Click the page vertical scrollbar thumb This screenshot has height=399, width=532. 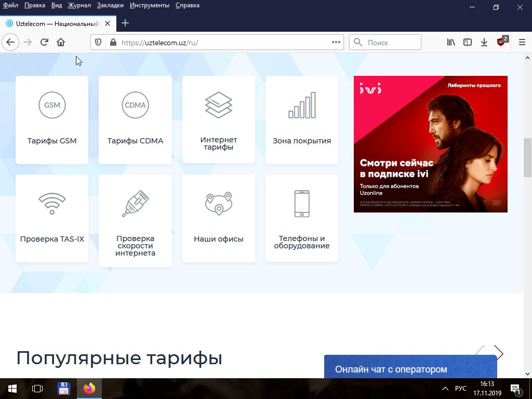pyautogui.click(x=527, y=157)
